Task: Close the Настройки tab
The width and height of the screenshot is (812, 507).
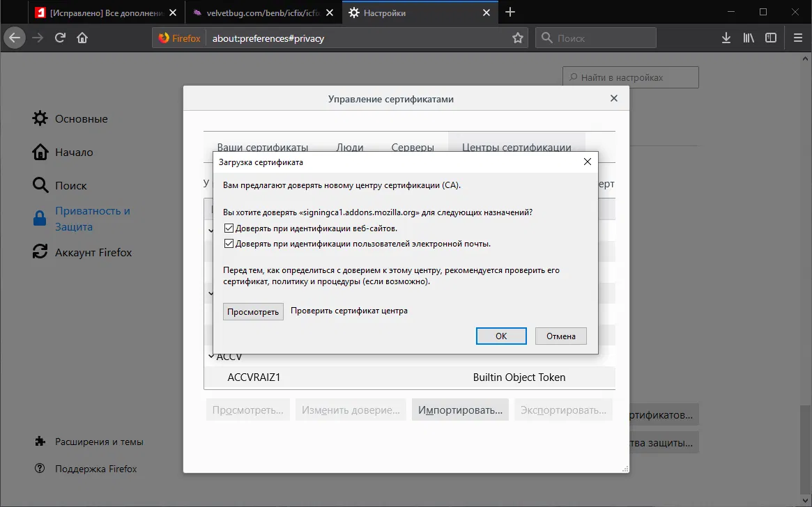Action: [x=487, y=13]
